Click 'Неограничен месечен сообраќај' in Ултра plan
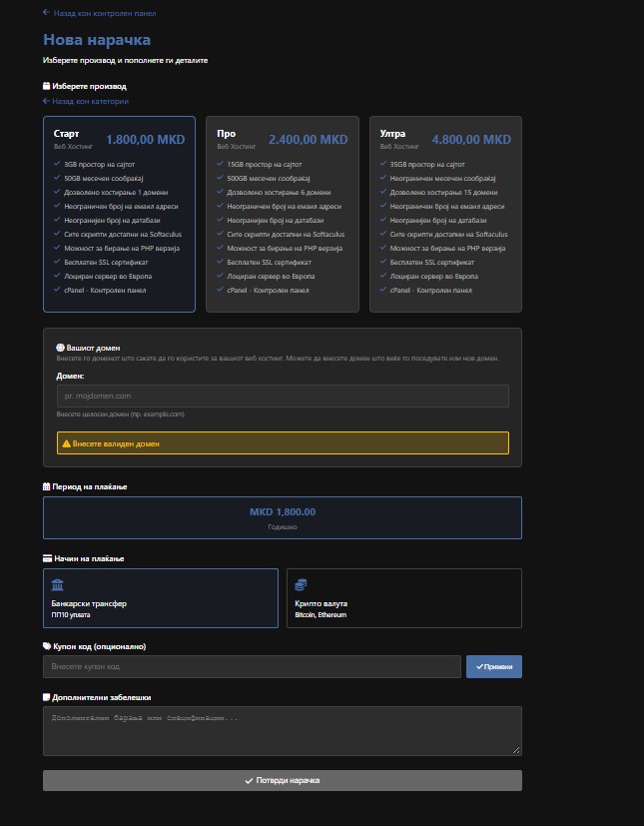Screen dimensions: 644x826 443,179
